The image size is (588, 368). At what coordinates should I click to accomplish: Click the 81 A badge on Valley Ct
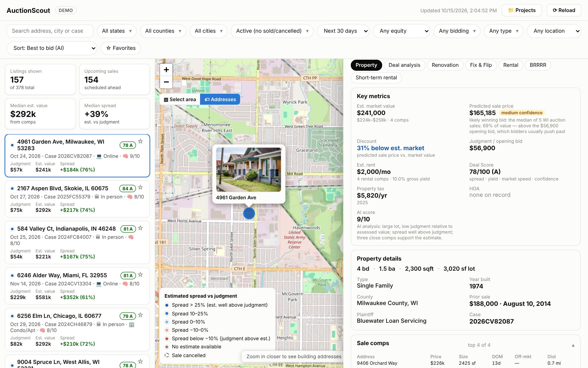(x=128, y=229)
